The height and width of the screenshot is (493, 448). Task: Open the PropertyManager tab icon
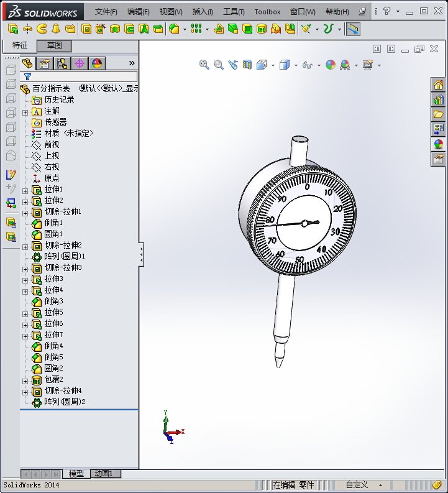pyautogui.click(x=45, y=63)
